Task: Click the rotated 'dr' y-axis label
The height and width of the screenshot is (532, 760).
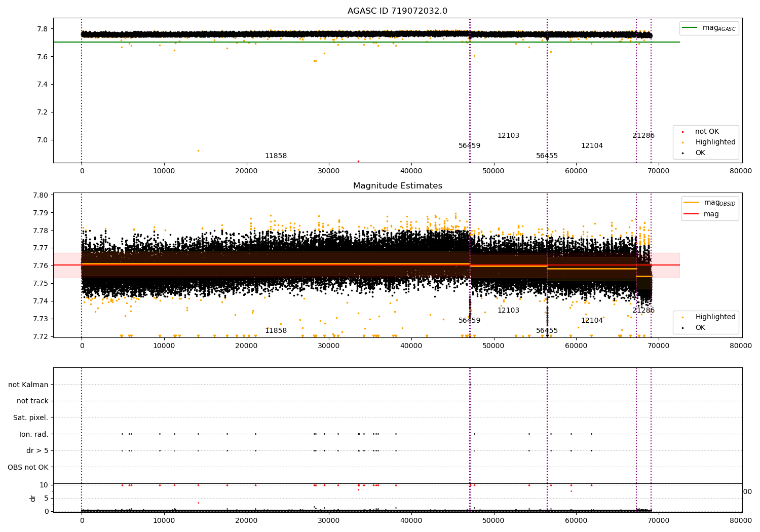Action: (33, 498)
